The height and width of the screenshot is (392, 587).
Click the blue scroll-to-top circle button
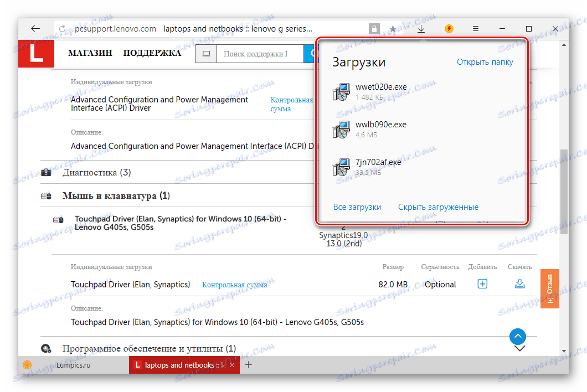(x=518, y=337)
